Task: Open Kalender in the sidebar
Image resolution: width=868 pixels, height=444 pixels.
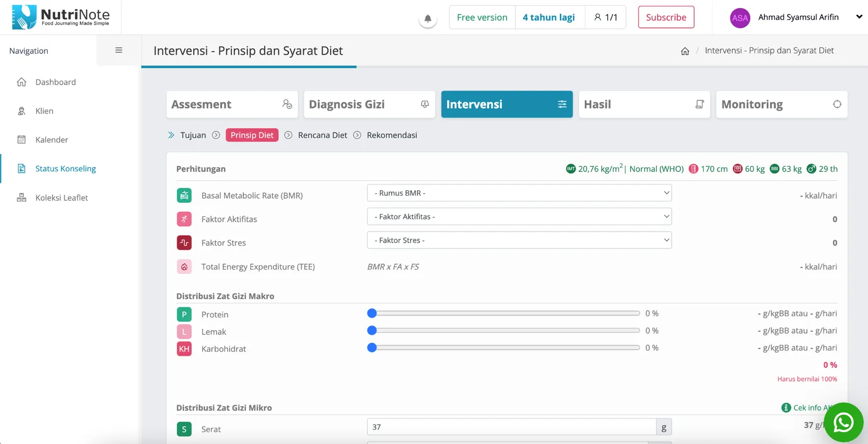Action: click(52, 140)
